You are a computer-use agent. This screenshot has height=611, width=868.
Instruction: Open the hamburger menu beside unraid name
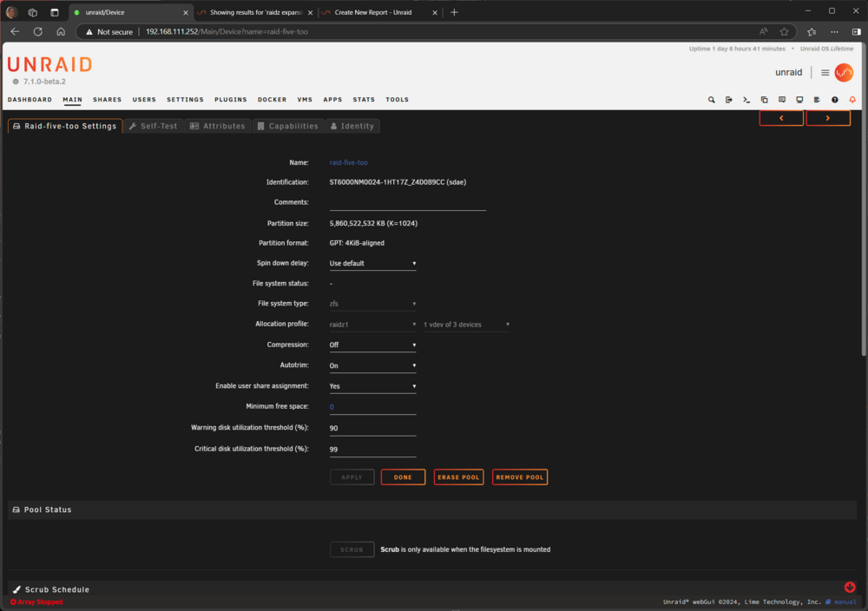tap(825, 73)
